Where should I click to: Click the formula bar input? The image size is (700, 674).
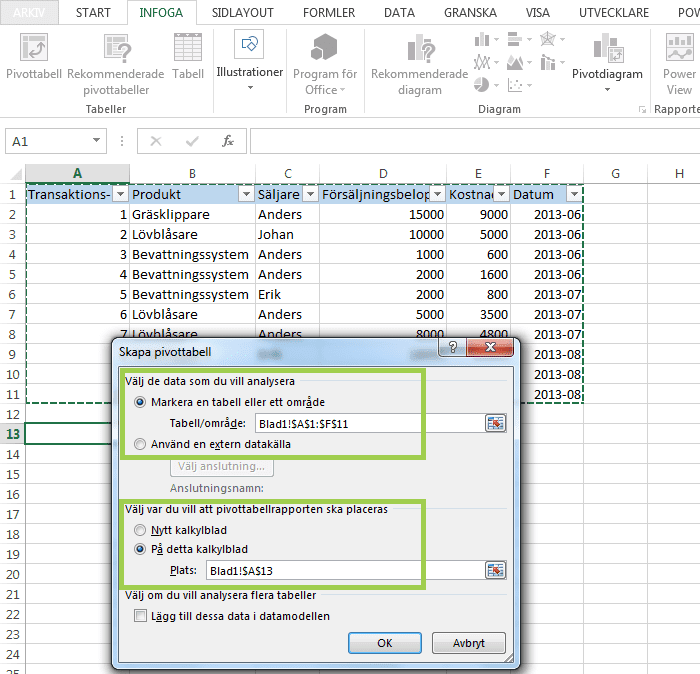pos(475,141)
